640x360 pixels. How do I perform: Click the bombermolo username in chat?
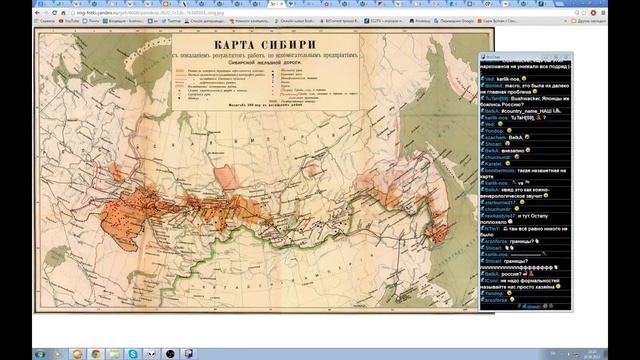[x=500, y=171]
